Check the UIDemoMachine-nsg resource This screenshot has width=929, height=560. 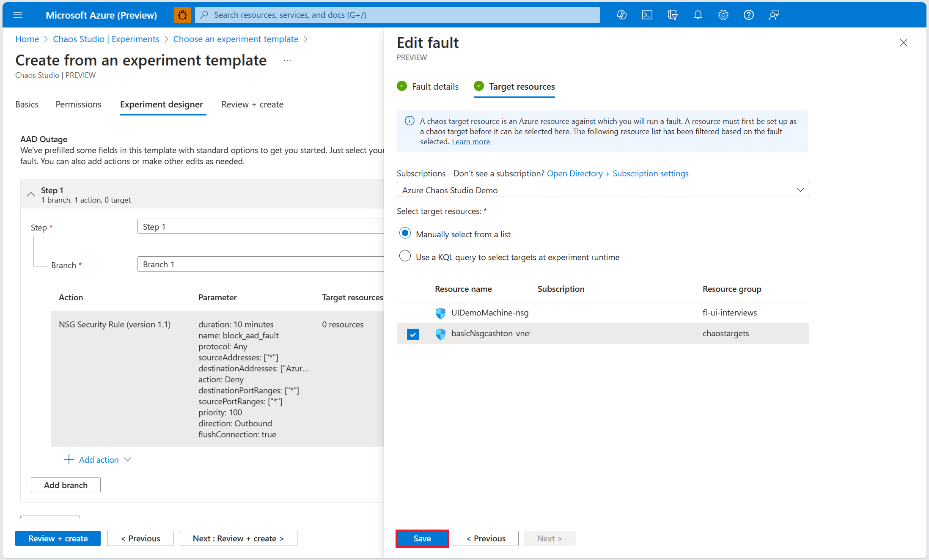pyautogui.click(x=412, y=313)
